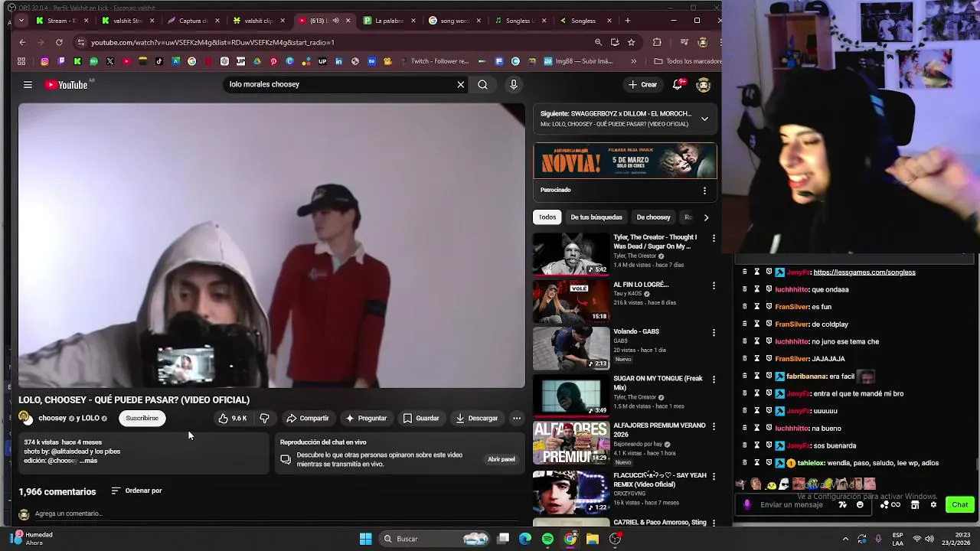Screen dimensions: 980x551
Task: Expand the video description with ...más
Action: [x=90, y=461]
